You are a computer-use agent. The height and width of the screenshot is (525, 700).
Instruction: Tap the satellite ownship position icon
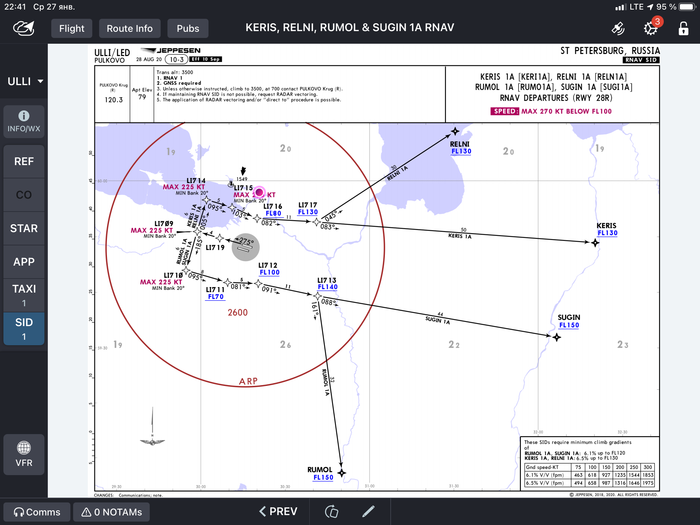point(618,29)
